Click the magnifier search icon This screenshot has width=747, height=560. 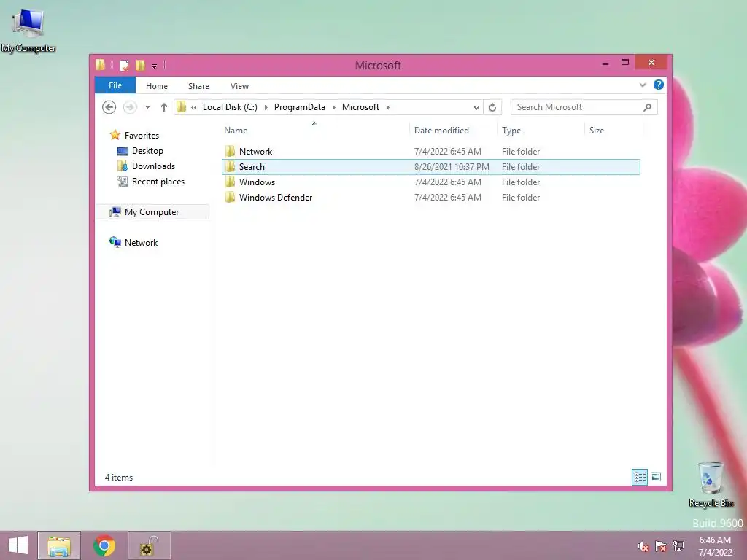click(648, 107)
